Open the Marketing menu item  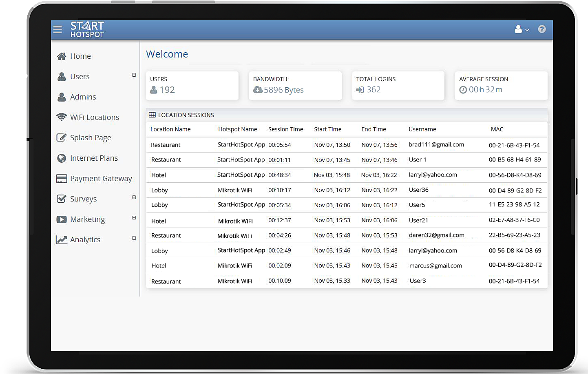click(87, 219)
